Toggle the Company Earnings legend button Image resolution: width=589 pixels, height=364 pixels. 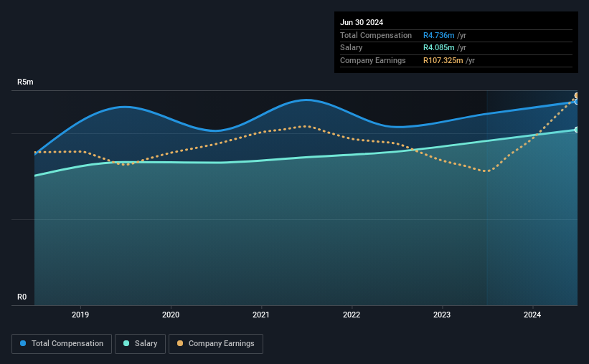click(216, 344)
